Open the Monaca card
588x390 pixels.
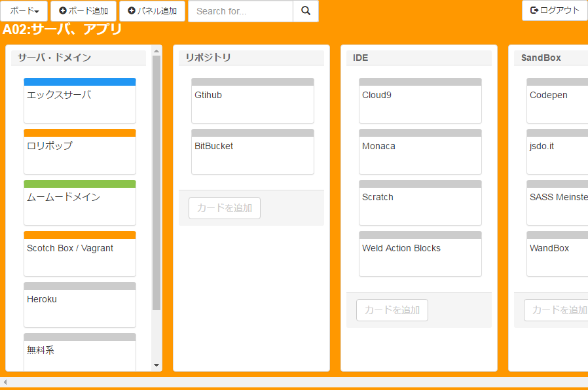click(420, 152)
